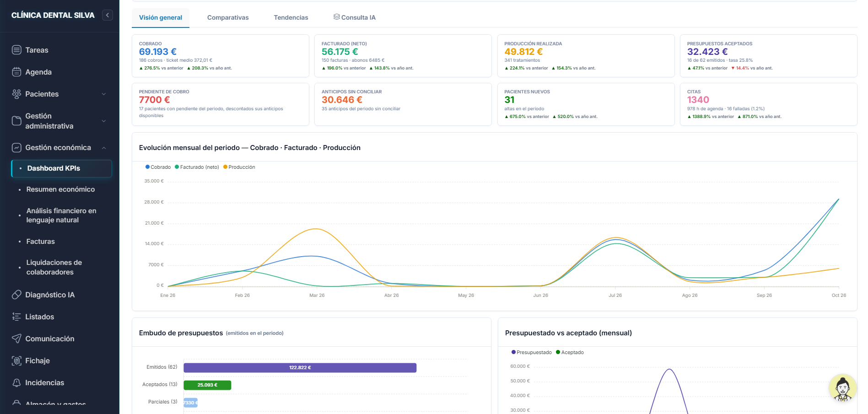Click the Gestión administrativa folder icon
This screenshot has height=414, width=868.
(x=16, y=121)
